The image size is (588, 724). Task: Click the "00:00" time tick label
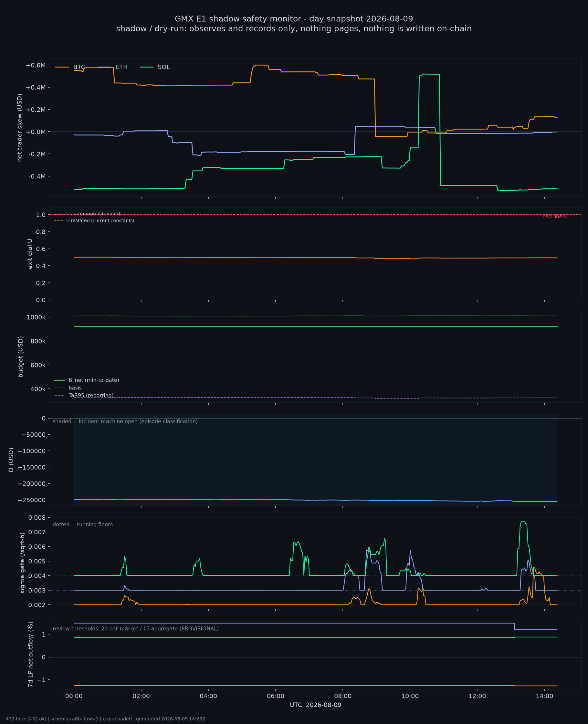click(x=74, y=696)
